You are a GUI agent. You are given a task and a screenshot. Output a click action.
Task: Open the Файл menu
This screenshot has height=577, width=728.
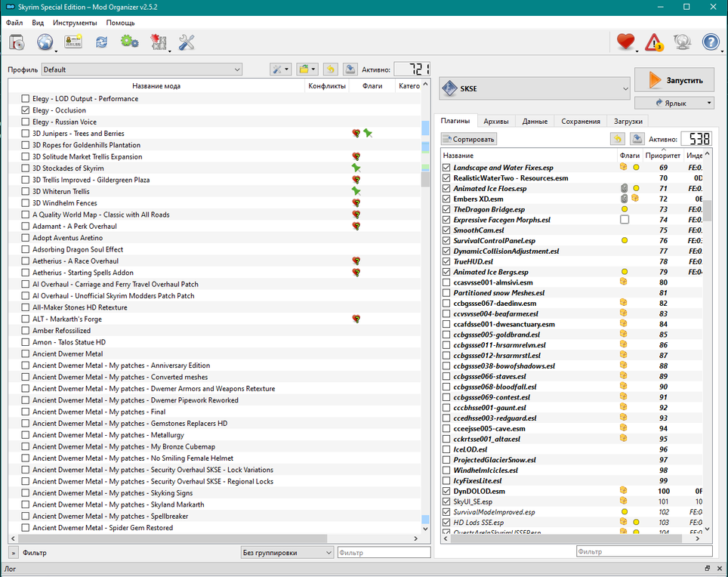14,23
